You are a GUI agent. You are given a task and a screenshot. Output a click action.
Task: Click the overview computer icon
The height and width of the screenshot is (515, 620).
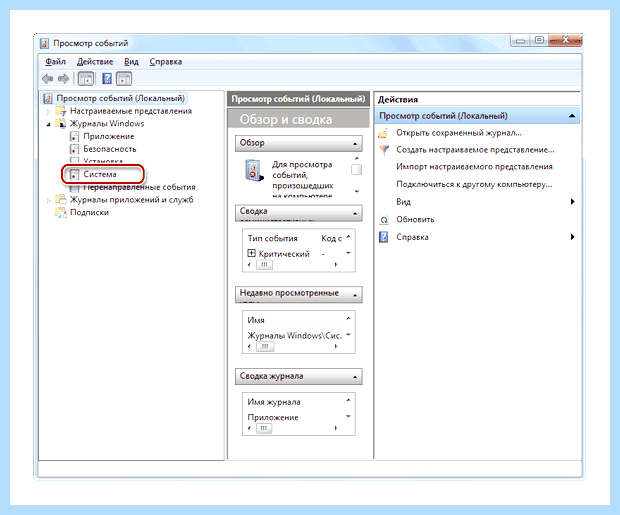point(253,170)
